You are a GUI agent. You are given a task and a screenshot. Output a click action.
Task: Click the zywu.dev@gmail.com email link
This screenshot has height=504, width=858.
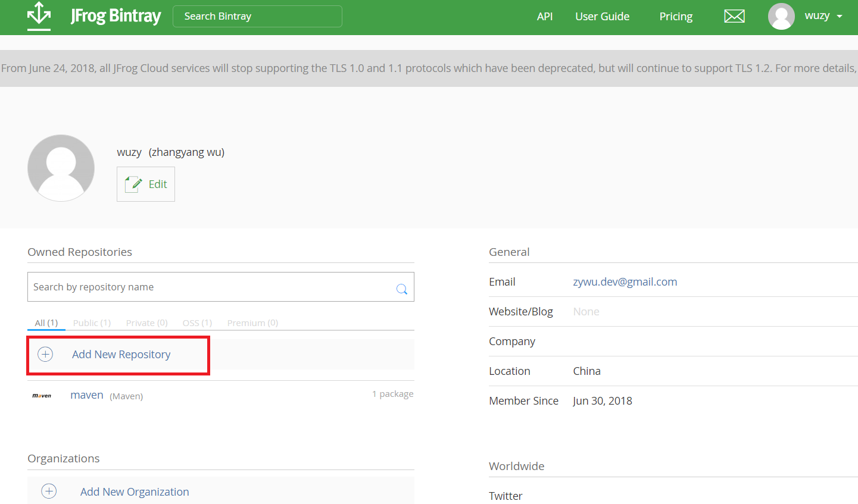click(x=625, y=282)
